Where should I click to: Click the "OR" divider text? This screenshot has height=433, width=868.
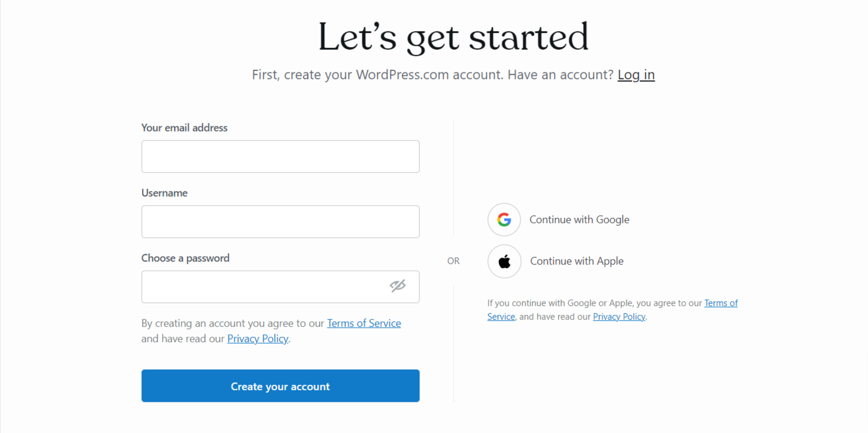click(453, 261)
